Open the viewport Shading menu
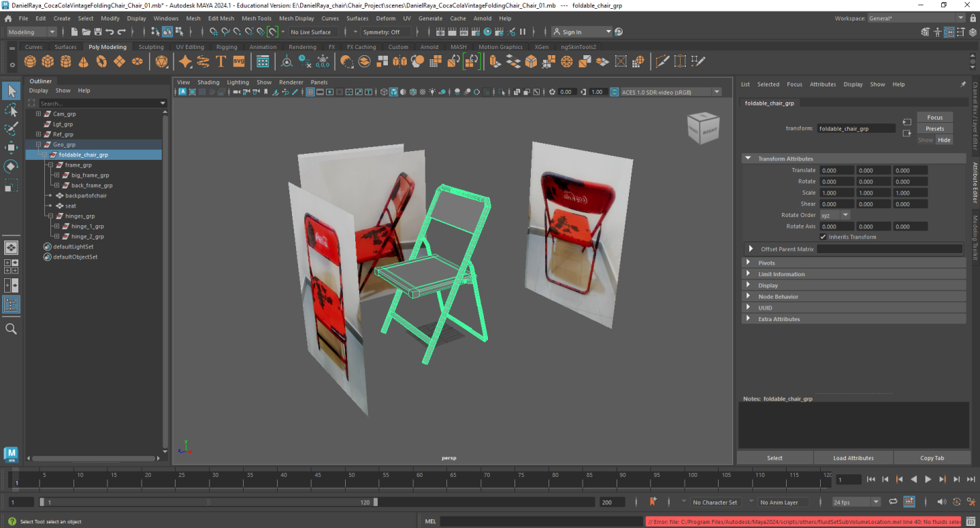 point(208,82)
